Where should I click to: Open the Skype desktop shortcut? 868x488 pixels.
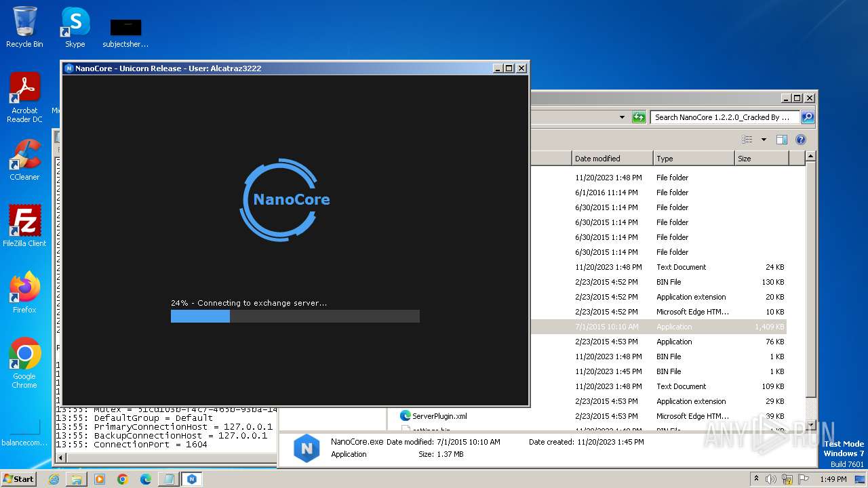[x=75, y=27]
